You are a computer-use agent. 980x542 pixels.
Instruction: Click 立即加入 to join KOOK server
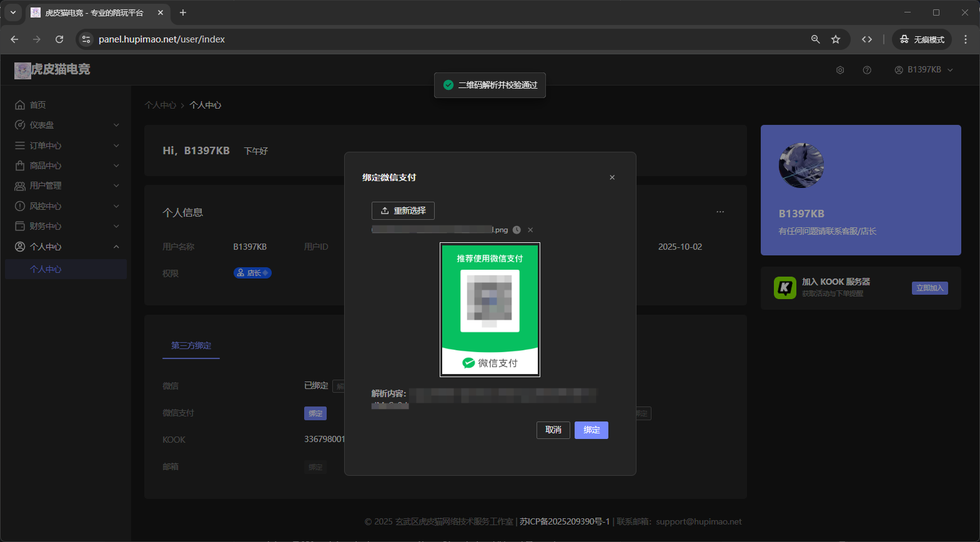coord(929,288)
